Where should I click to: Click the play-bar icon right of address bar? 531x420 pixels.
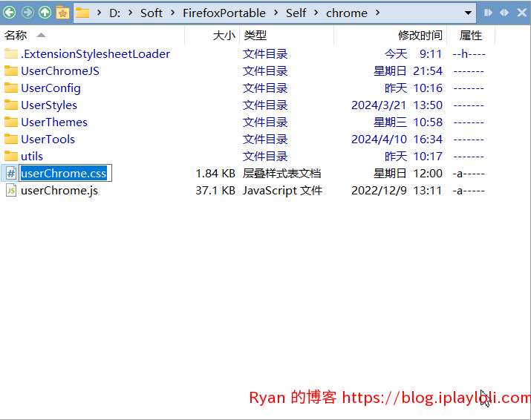[x=488, y=13]
